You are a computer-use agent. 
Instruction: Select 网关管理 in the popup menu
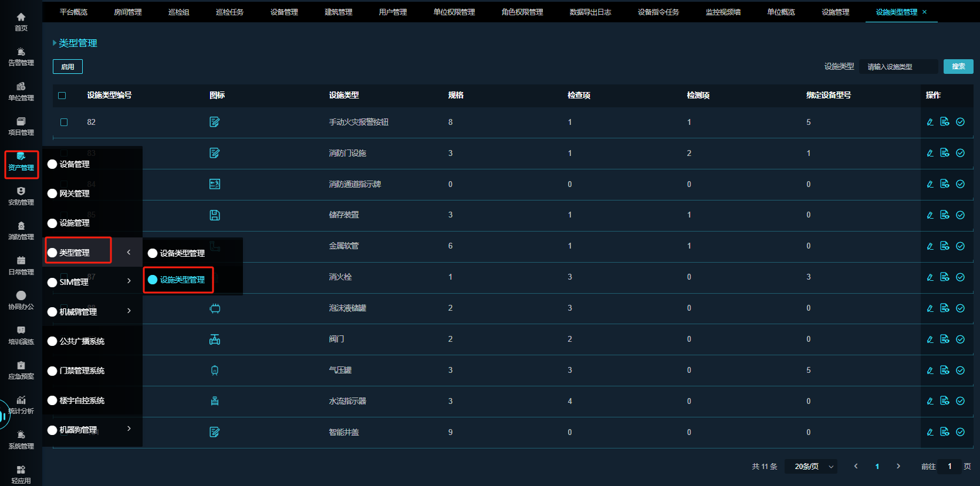point(75,193)
